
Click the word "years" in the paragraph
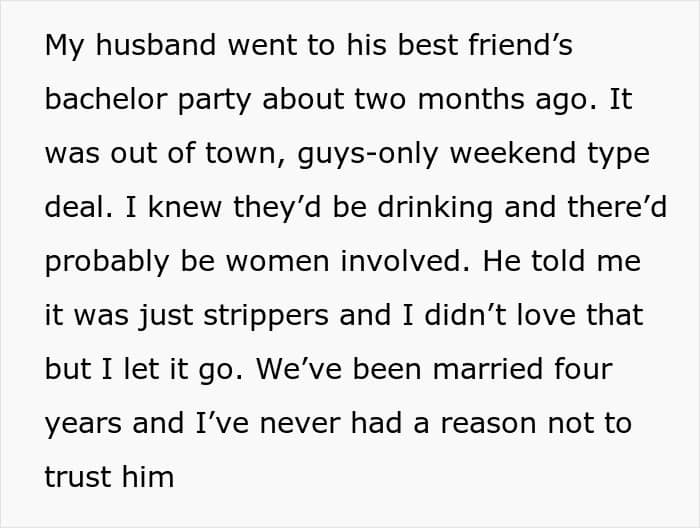pos(82,423)
